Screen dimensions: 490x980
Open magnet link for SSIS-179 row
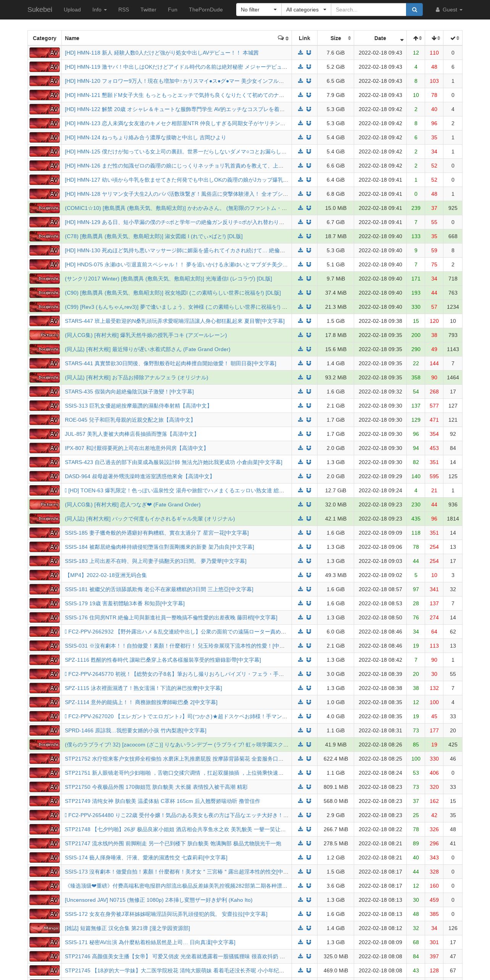click(x=309, y=603)
